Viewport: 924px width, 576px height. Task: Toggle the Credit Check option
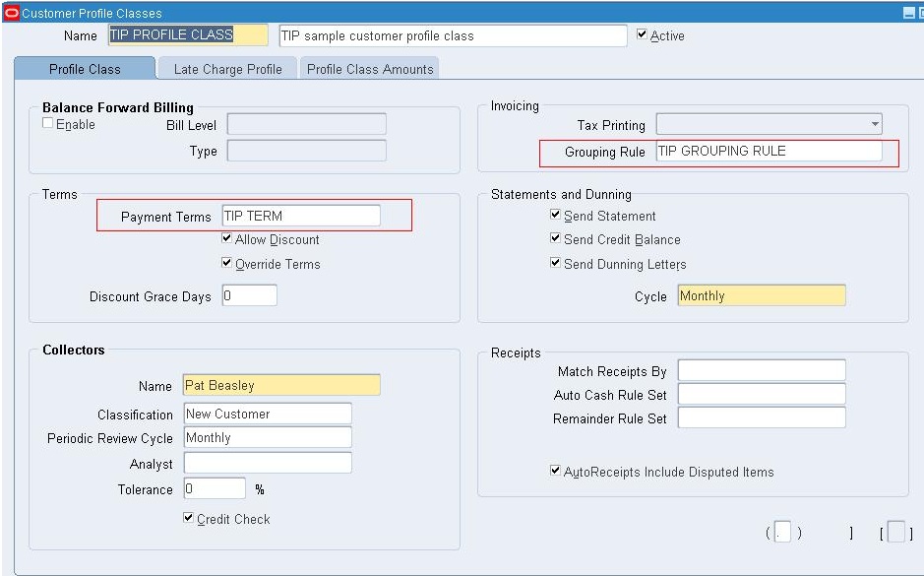pyautogui.click(x=187, y=519)
